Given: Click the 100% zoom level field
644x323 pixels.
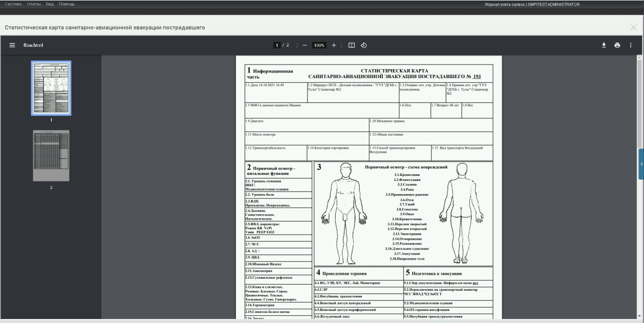Looking at the screenshot, I should click(x=319, y=45).
